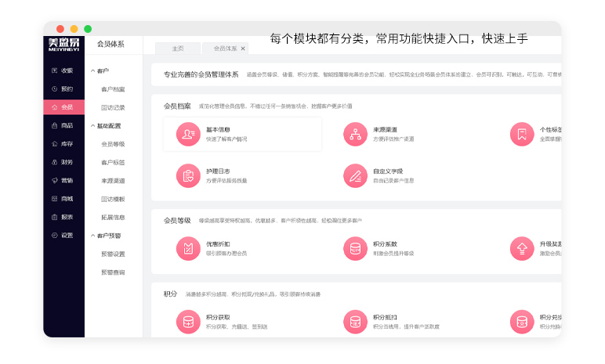Click the 会员档案 section heading
Image resolution: width=605 pixels, height=364 pixels.
[177, 106]
